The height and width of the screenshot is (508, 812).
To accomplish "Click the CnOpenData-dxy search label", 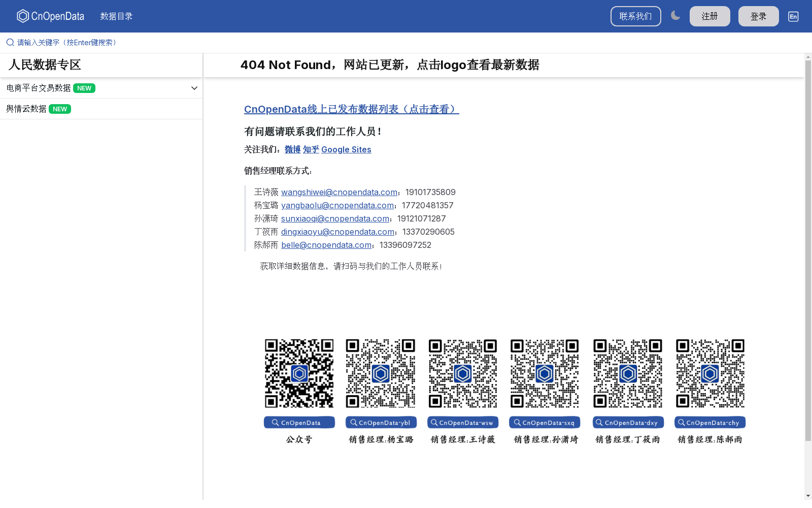I will [628, 423].
